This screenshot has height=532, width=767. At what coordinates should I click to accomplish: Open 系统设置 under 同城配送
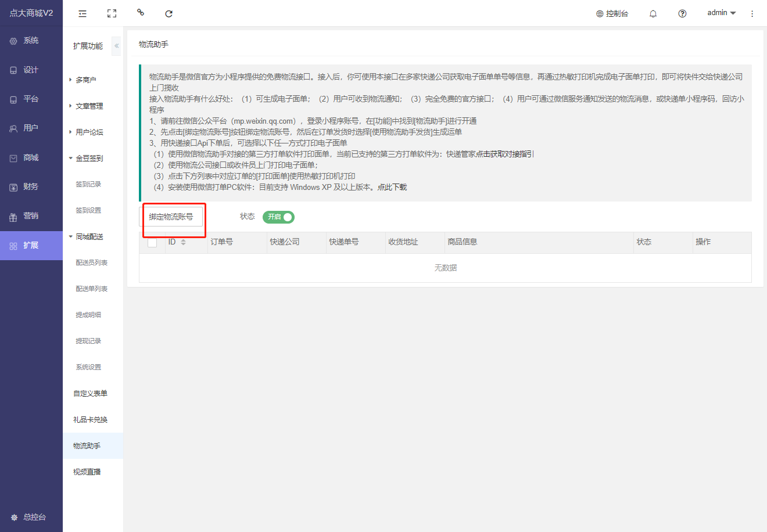click(x=88, y=367)
